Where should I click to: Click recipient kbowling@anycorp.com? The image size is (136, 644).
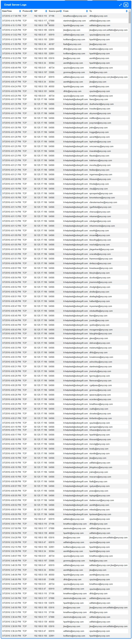[x=100, y=240]
